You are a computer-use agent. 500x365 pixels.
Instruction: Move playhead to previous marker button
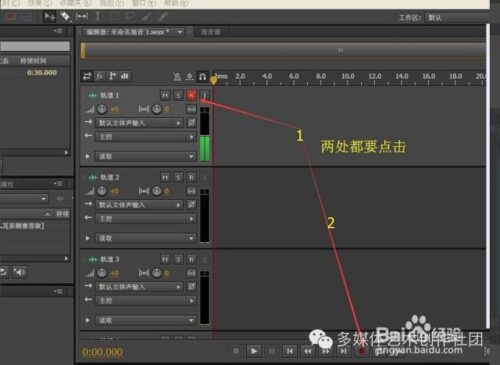(x=290, y=351)
